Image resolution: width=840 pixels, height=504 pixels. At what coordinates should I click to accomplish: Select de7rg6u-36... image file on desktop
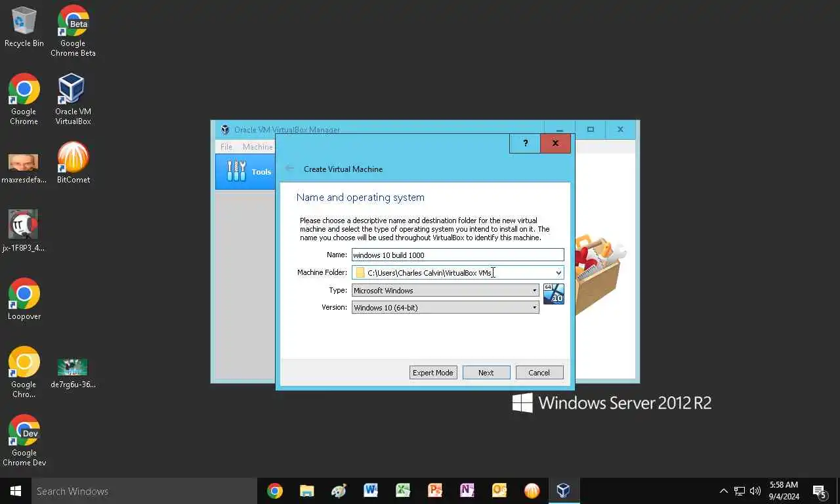[73, 373]
